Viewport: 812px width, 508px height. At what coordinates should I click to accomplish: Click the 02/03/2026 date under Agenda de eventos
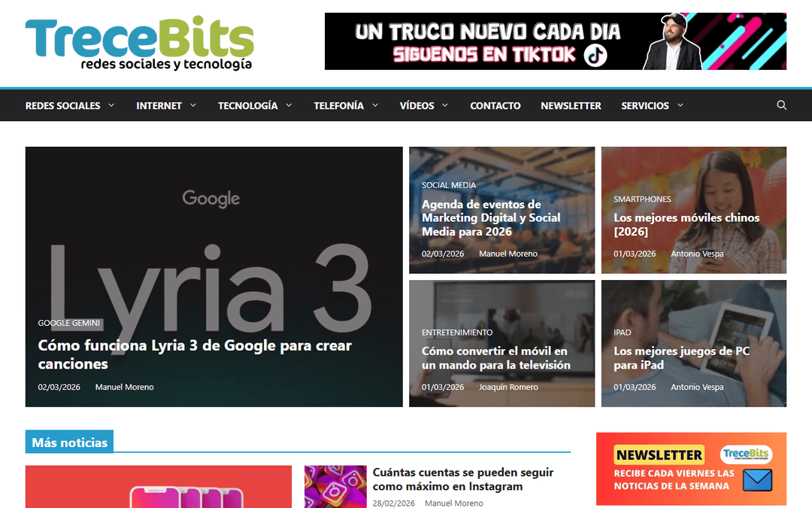pos(443,254)
